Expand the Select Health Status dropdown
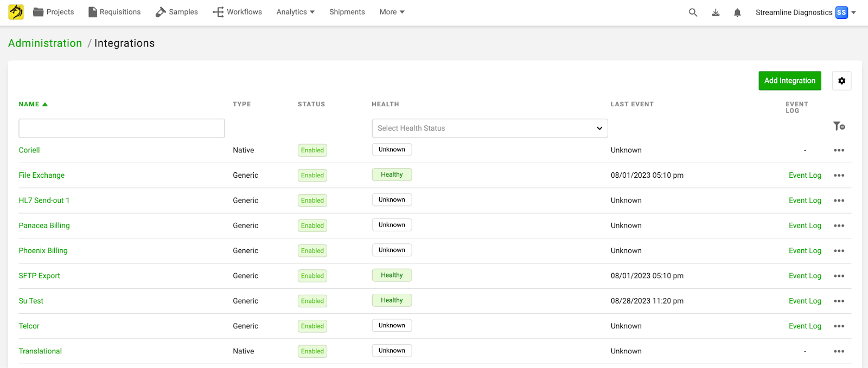 [489, 128]
